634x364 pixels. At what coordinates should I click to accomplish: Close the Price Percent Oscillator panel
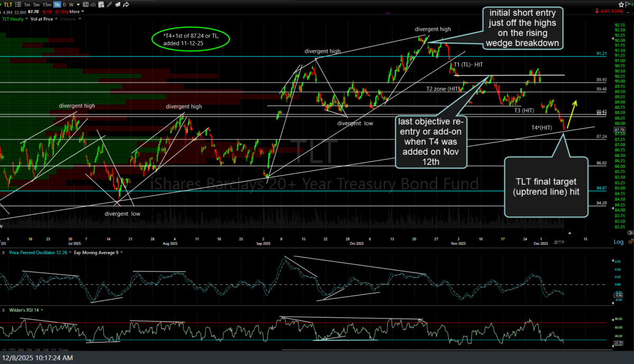coord(3,253)
